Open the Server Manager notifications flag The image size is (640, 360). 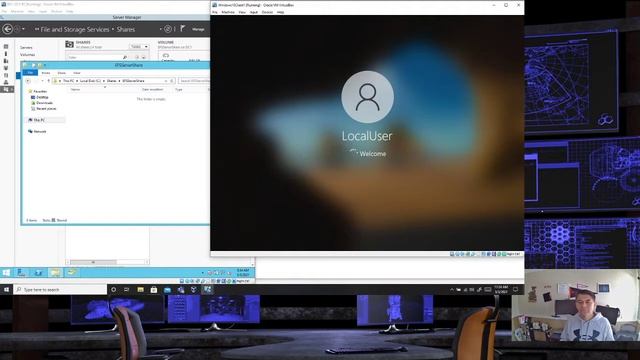183,29
